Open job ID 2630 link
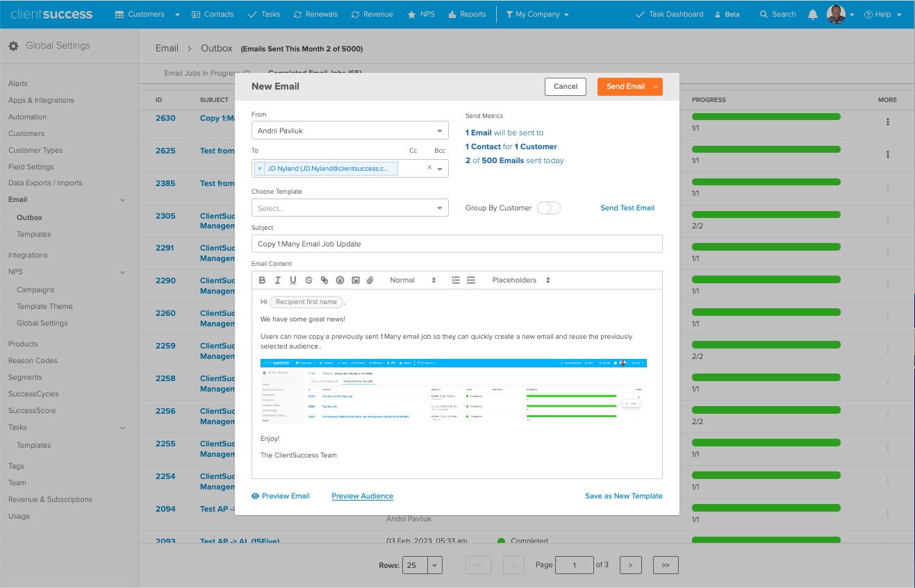This screenshot has width=915, height=588. pyautogui.click(x=165, y=118)
